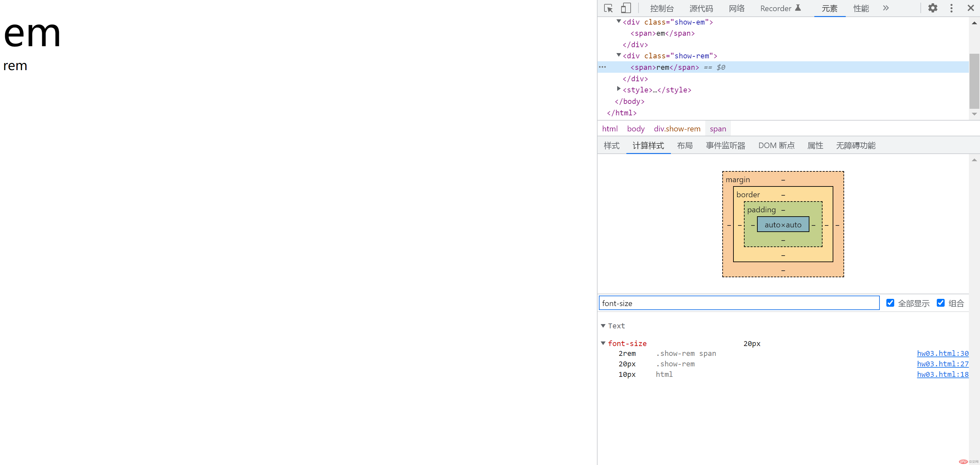
Task: Select the 计算样式 subtab
Action: coord(648,145)
